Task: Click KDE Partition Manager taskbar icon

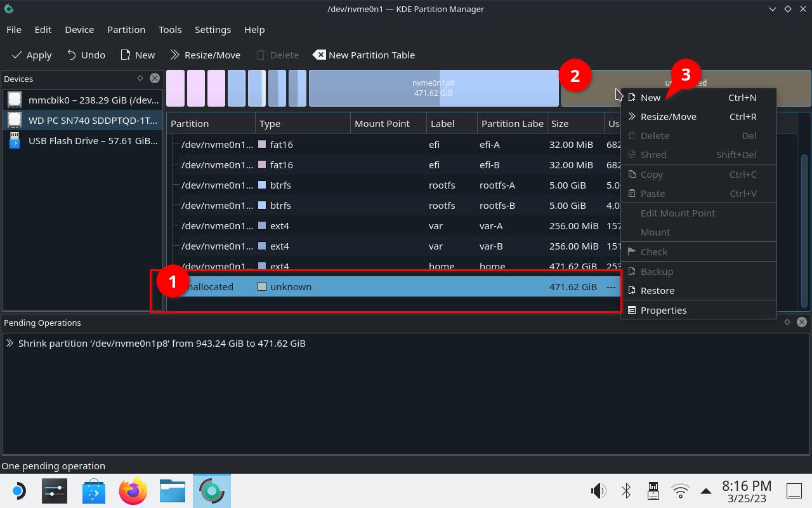Action: point(212,491)
